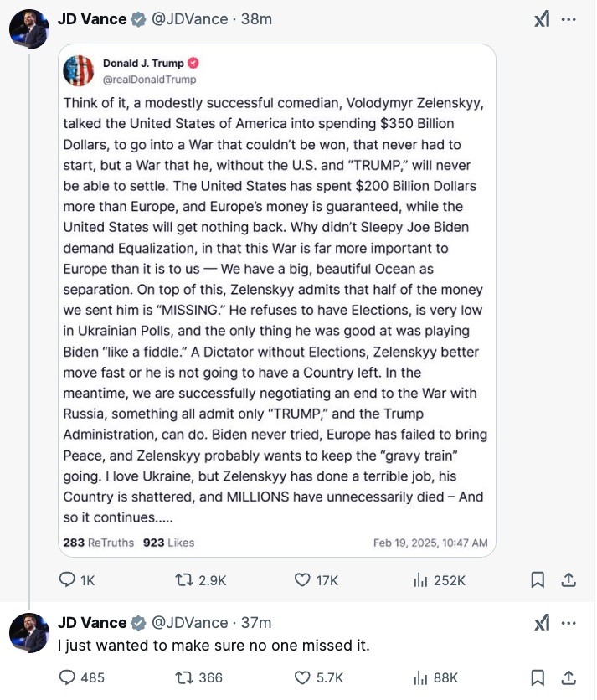Screen dimensions: 597x700
Task: Like the second post with 5.7K likes
Action: coord(303,677)
